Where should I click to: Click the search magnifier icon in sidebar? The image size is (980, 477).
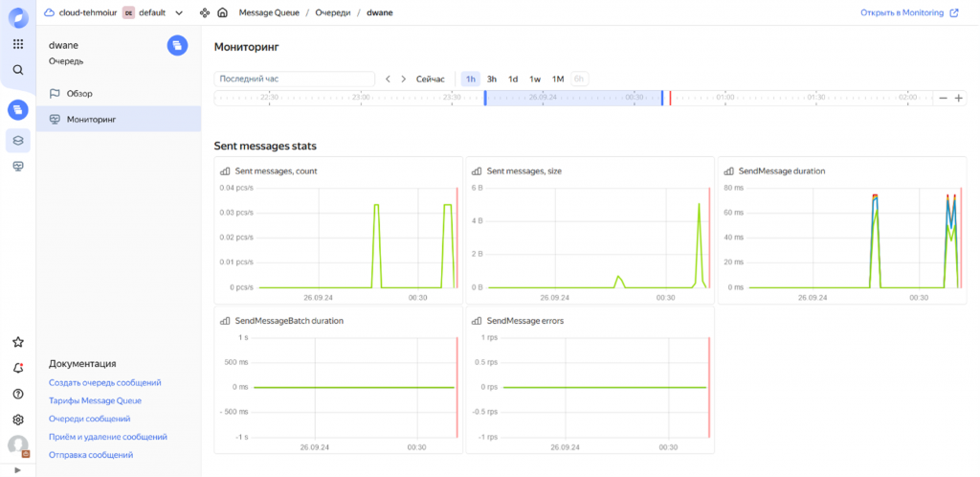(x=18, y=70)
